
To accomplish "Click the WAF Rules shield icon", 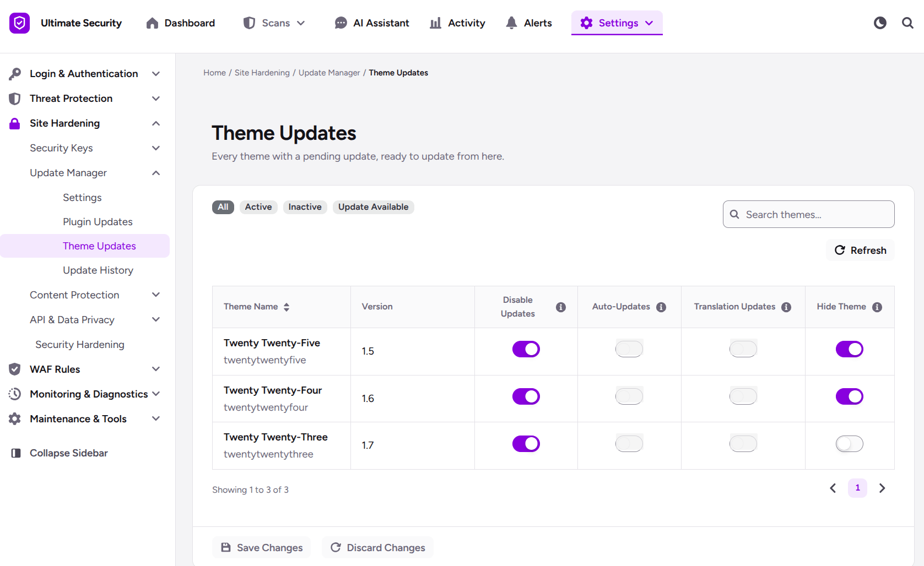I will (15, 369).
